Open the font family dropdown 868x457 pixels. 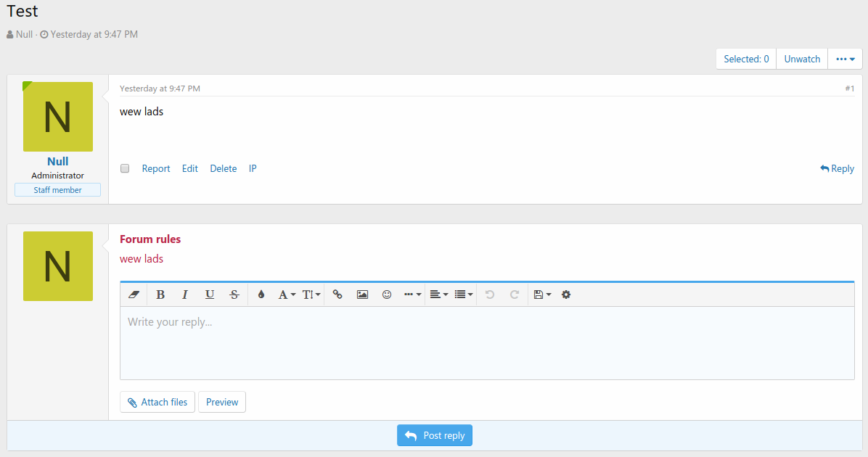(287, 295)
